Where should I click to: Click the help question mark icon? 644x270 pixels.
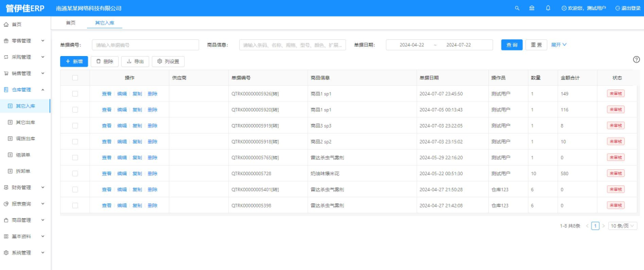636,60
